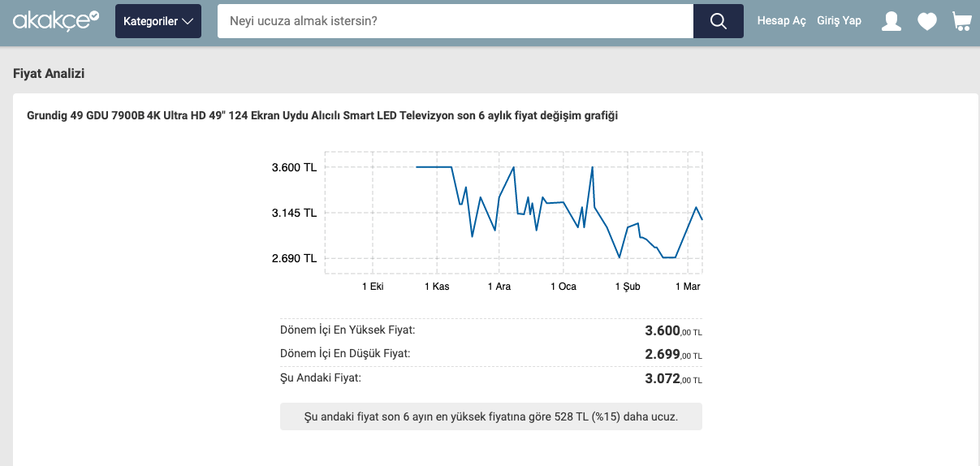Viewport: 980px width, 466px height.
Task: Click the Hesap Aç link
Action: [781, 20]
